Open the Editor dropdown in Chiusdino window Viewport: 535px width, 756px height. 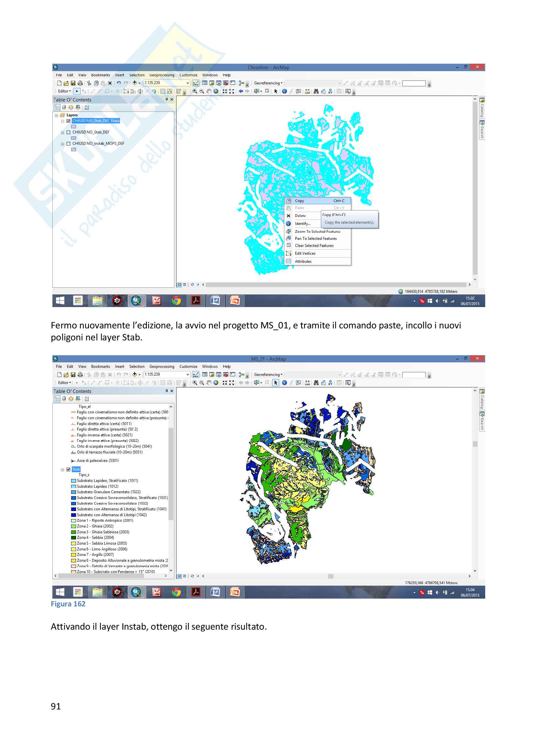[x=64, y=91]
